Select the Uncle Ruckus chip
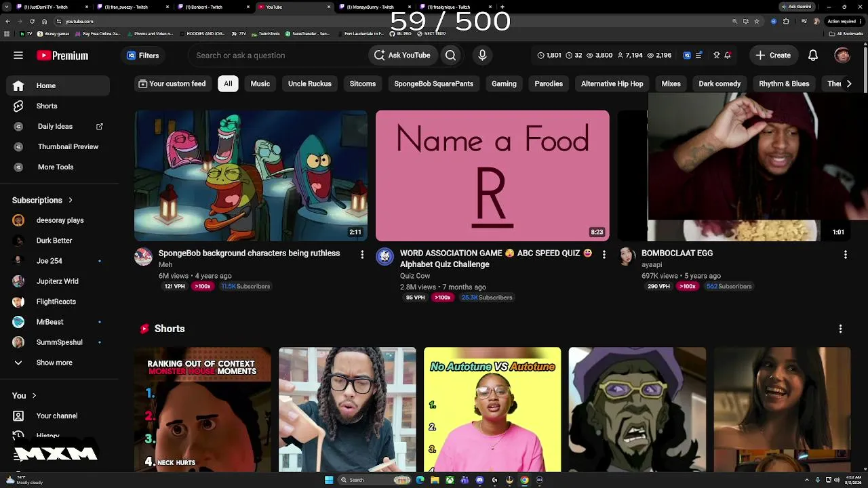The width and height of the screenshot is (868, 488). click(310, 84)
